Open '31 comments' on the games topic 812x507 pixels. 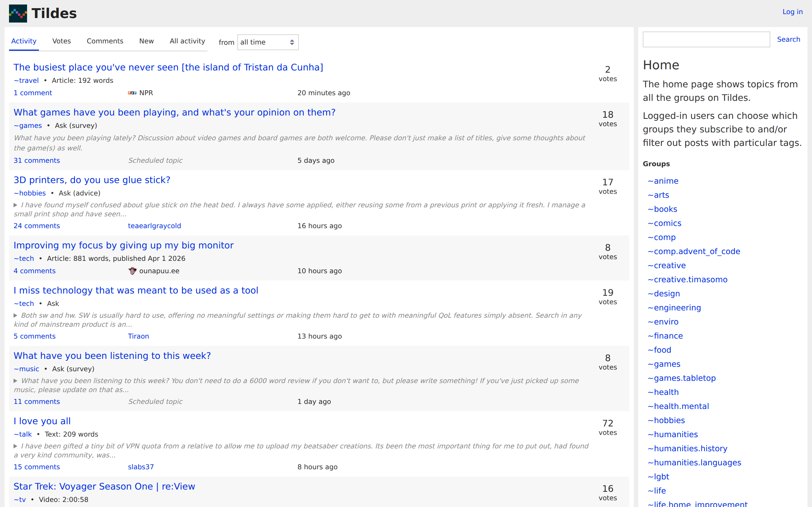(x=37, y=160)
